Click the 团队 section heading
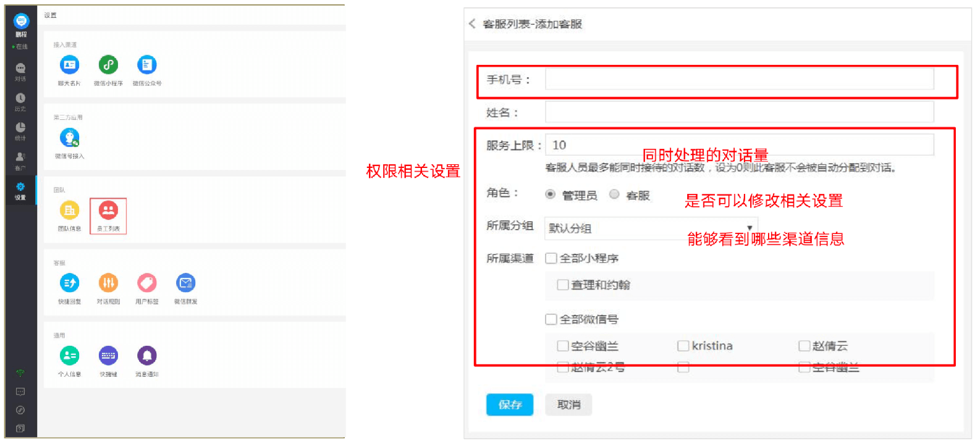The image size is (980, 447). tap(59, 190)
